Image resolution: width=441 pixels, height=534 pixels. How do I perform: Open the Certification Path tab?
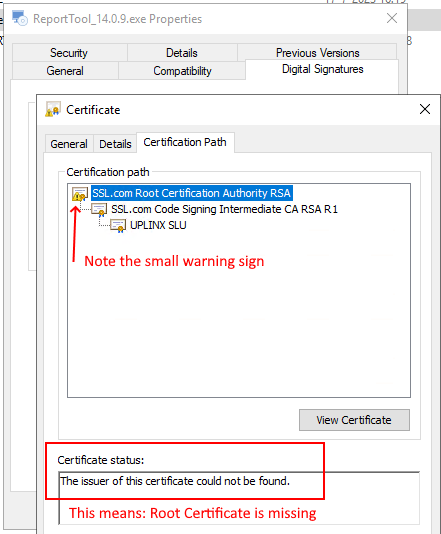click(x=185, y=142)
